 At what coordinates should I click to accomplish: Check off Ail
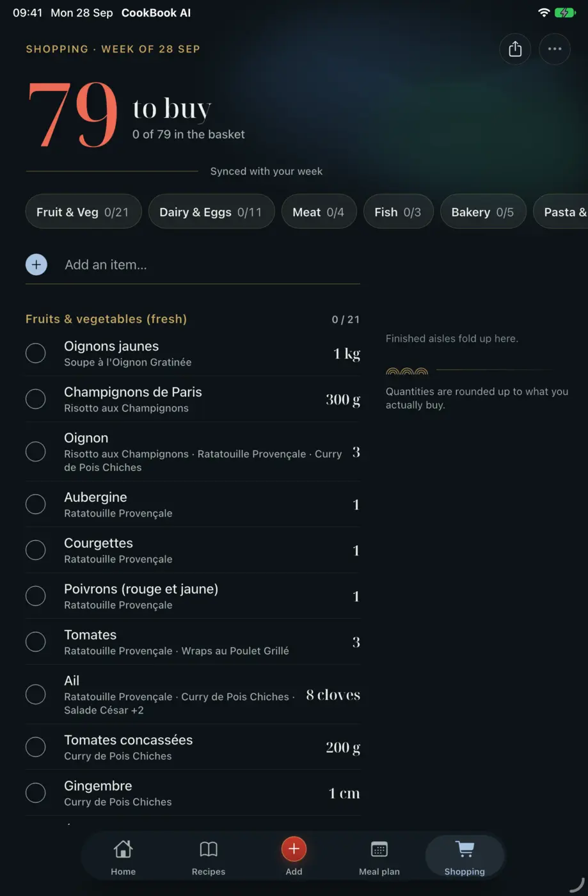pyautogui.click(x=36, y=694)
